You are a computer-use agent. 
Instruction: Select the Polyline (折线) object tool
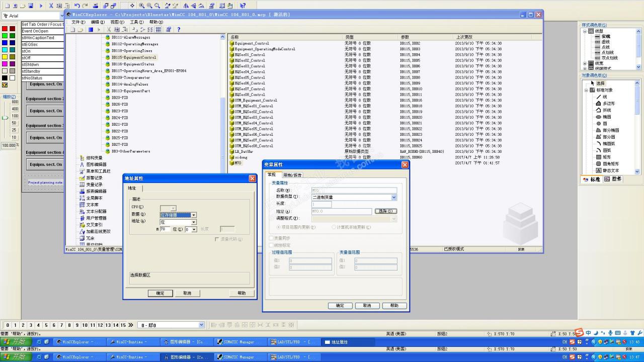click(603, 110)
